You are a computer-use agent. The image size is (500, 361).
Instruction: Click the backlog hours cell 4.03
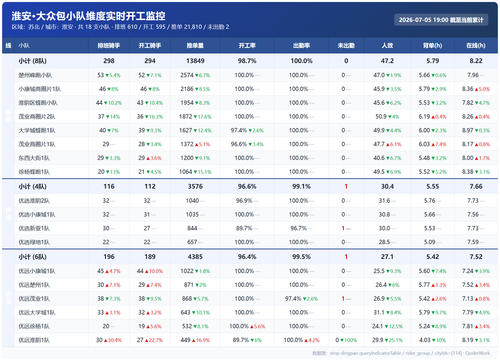click(424, 340)
